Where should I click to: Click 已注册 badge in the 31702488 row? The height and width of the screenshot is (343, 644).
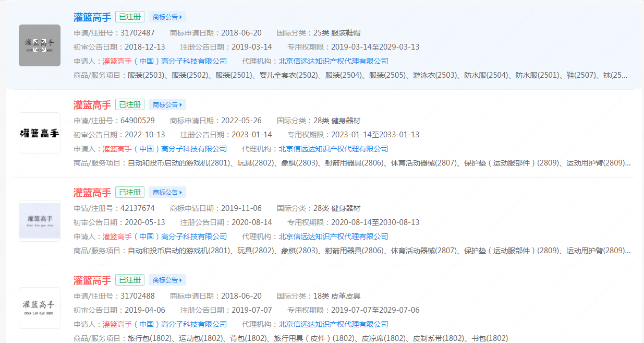pyautogui.click(x=130, y=280)
